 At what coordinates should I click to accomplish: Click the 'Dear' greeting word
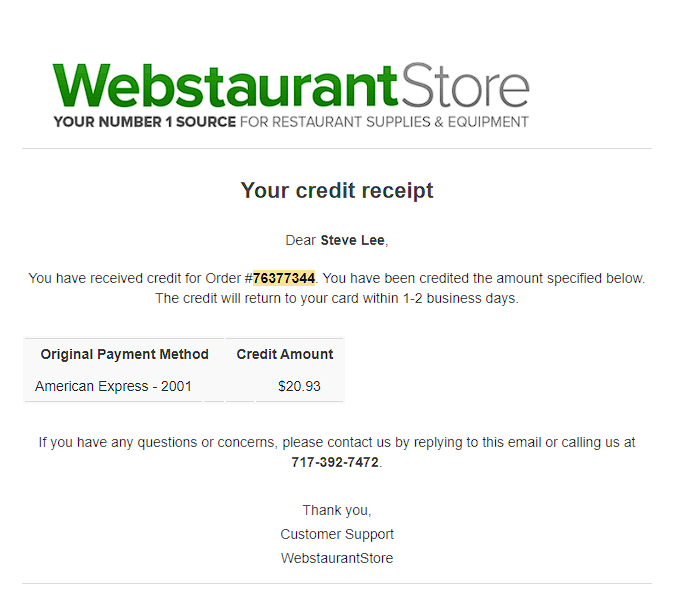[x=301, y=241]
